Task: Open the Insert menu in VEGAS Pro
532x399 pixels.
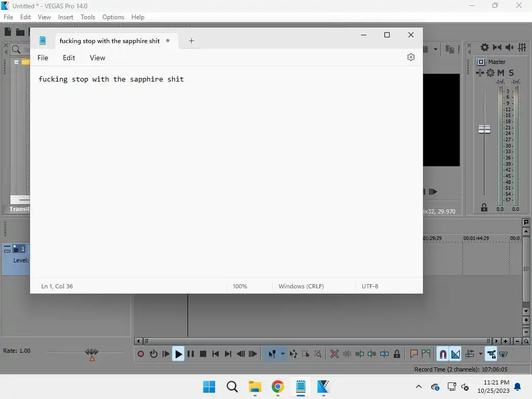Action: 65,17
